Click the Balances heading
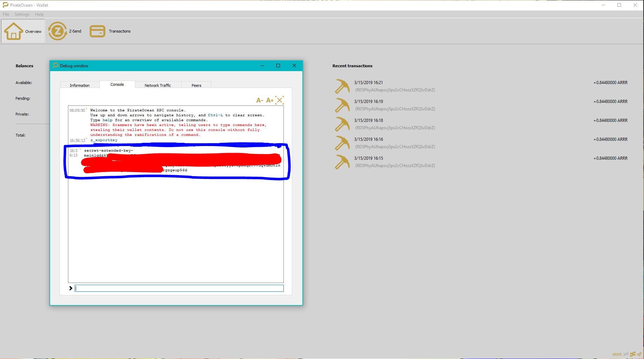This screenshot has height=359, width=644. point(25,66)
